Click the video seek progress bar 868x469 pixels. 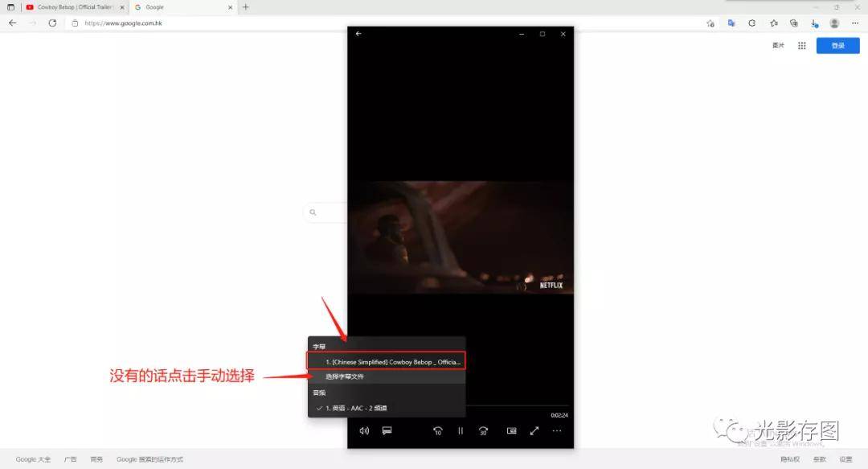pos(514,405)
